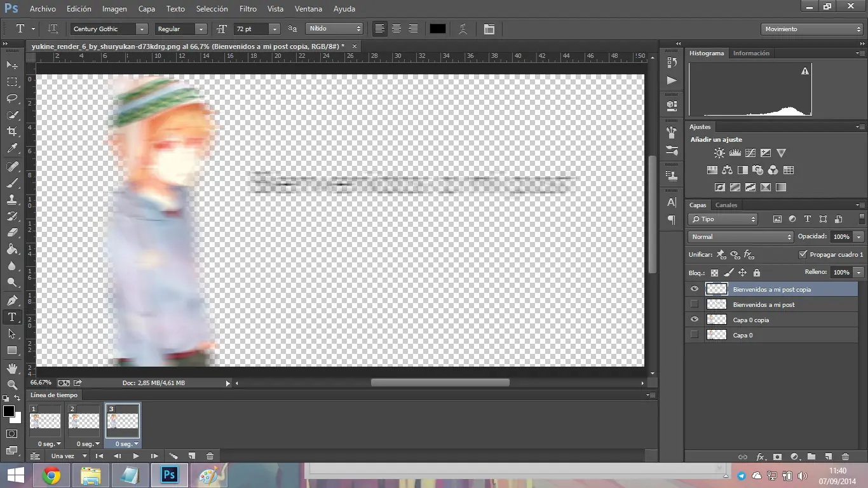
Task: Toggle lock position
Action: click(742, 273)
